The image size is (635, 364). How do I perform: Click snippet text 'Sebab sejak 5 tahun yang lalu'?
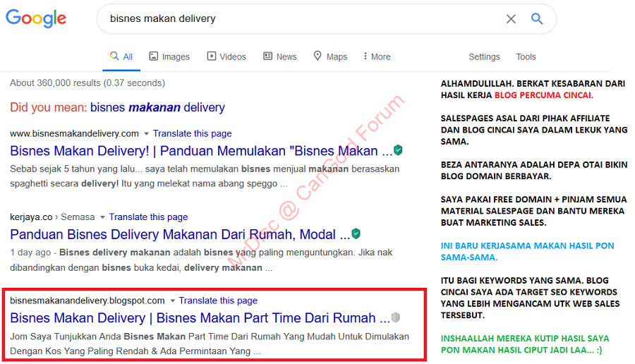pos(75,169)
